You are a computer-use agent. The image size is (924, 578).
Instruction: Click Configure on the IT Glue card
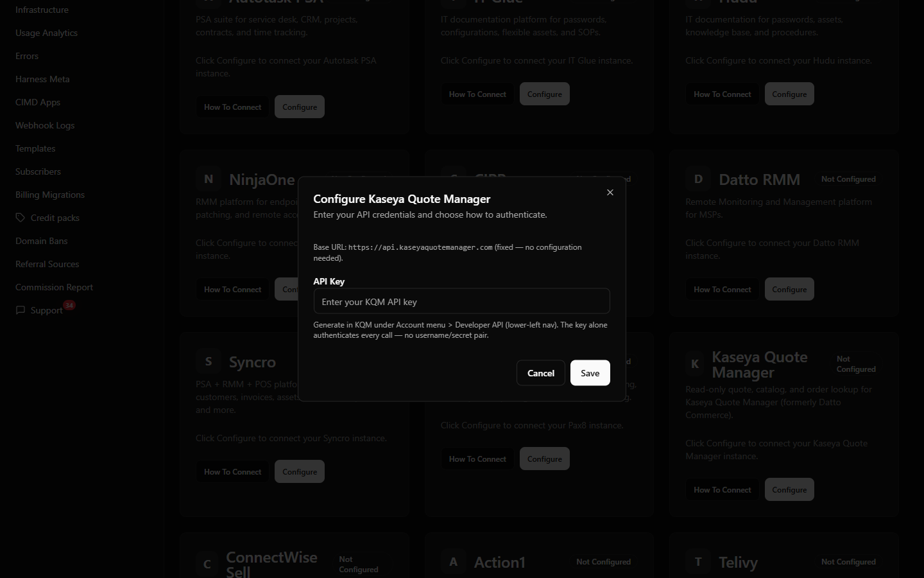pyautogui.click(x=544, y=94)
